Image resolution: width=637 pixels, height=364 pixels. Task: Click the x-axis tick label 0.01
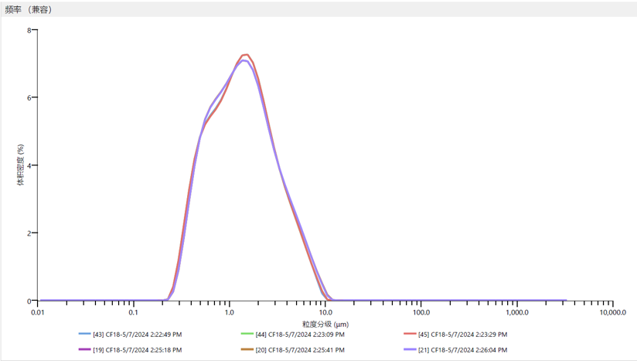38,312
